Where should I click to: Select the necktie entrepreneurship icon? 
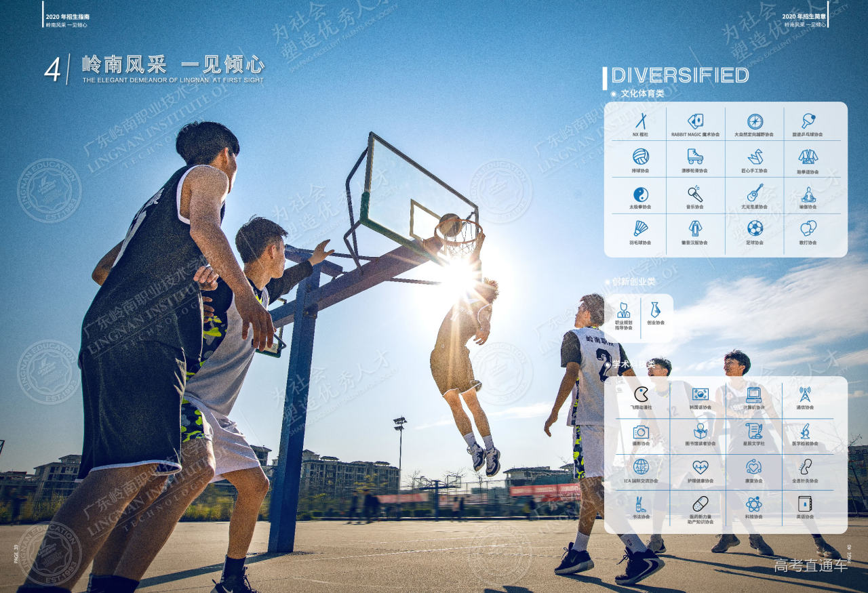[x=655, y=310]
